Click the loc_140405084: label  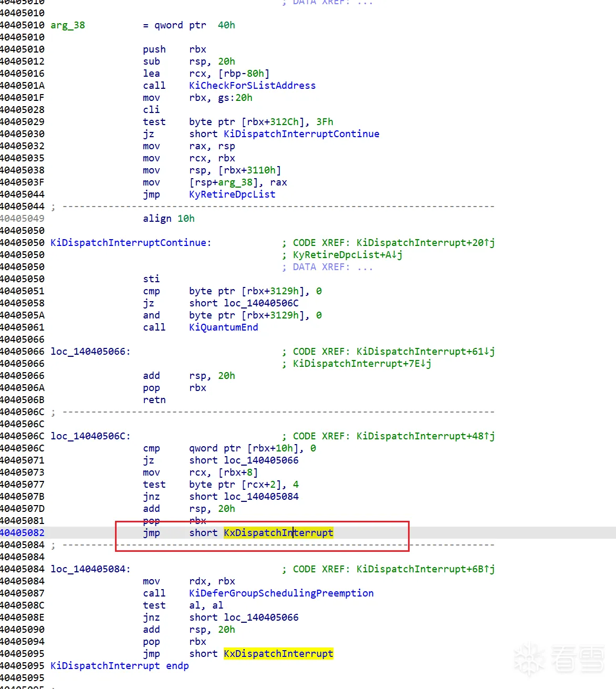pos(90,569)
